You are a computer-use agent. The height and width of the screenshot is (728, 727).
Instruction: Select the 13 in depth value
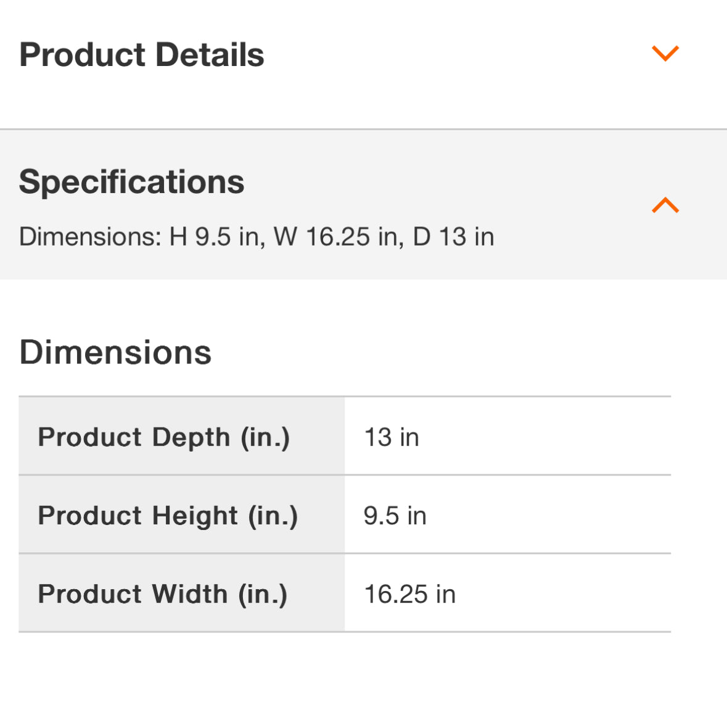392,437
